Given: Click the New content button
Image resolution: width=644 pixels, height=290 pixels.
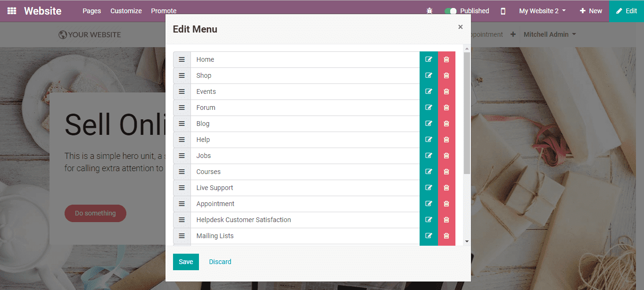Looking at the screenshot, I should 591,11.
